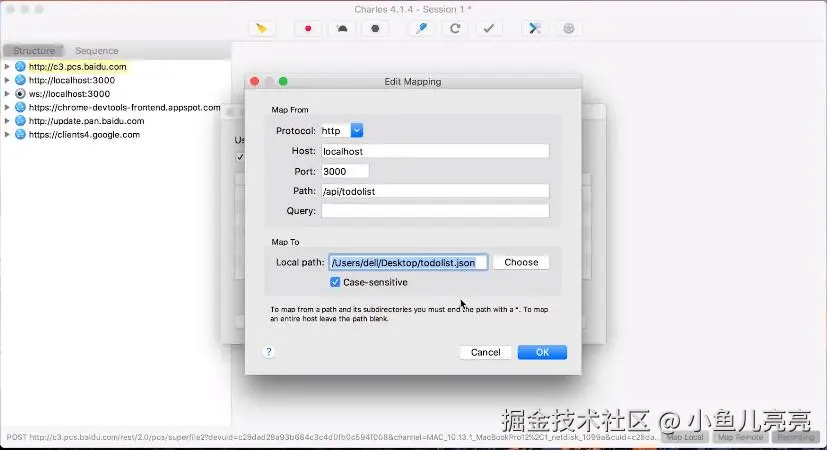Toggle Case-sensitive checkbox
This screenshot has width=827, height=450.
335,282
